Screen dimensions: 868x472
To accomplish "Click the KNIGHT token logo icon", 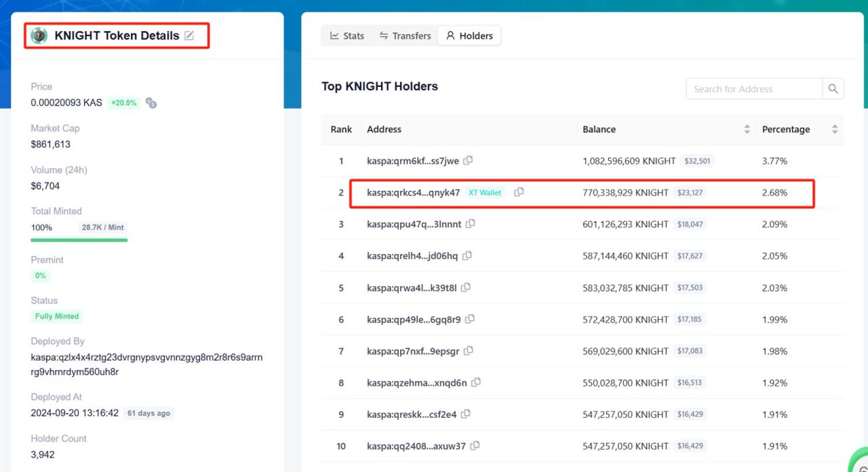I will pyautogui.click(x=38, y=35).
